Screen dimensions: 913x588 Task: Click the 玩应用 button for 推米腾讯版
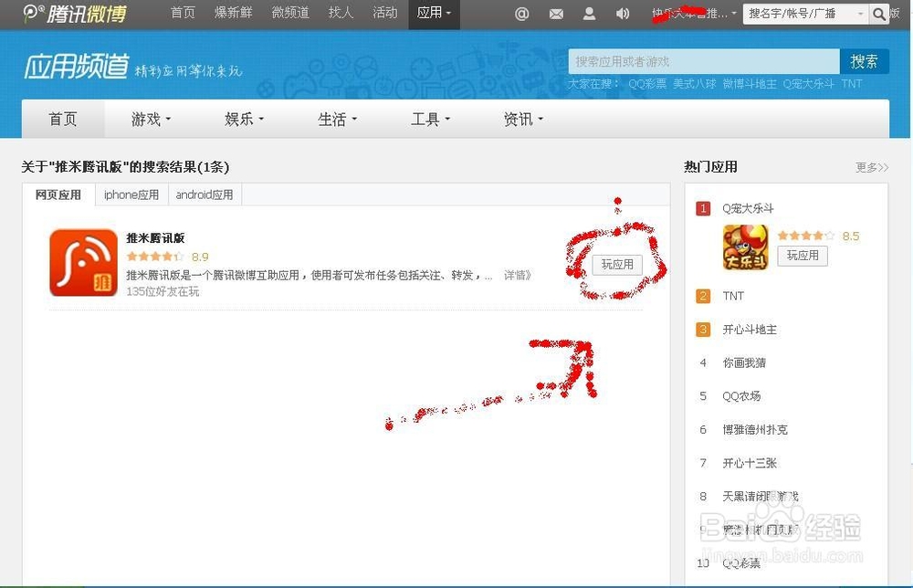click(x=617, y=265)
